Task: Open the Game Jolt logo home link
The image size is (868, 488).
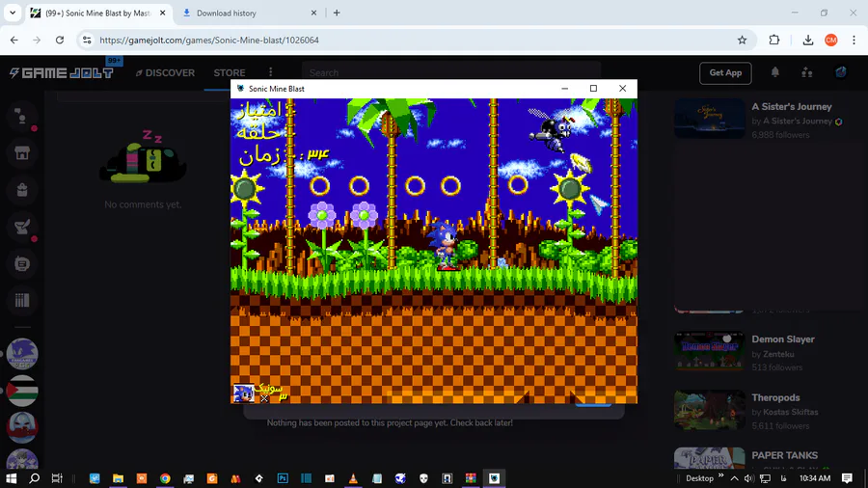Action: [62, 73]
